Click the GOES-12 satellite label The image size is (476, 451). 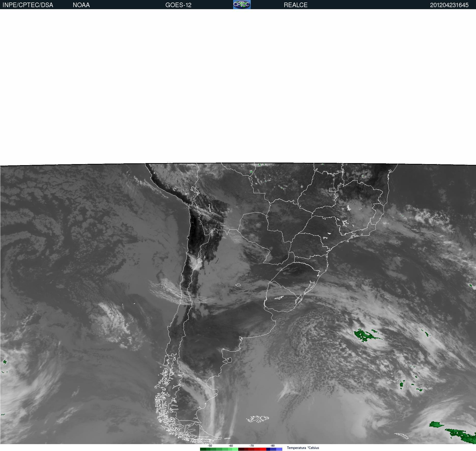178,5
